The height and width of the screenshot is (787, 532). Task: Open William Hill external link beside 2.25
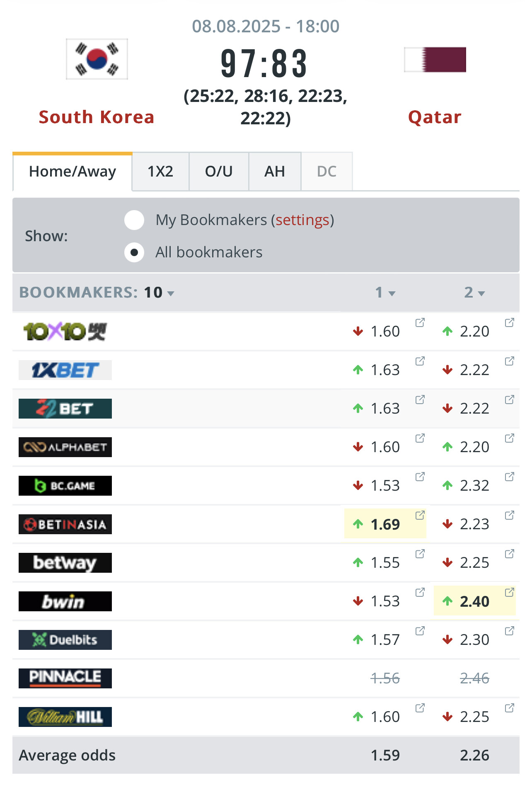[x=509, y=708]
